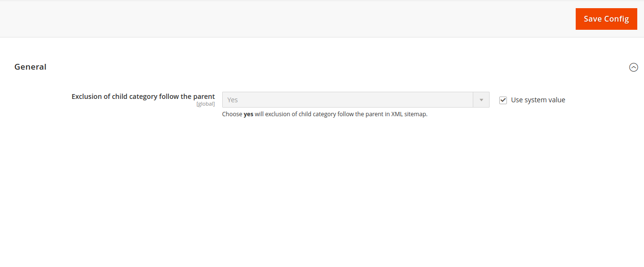This screenshot has height=267, width=644.
Task: Click the word parent in the field label
Action: click(x=204, y=97)
